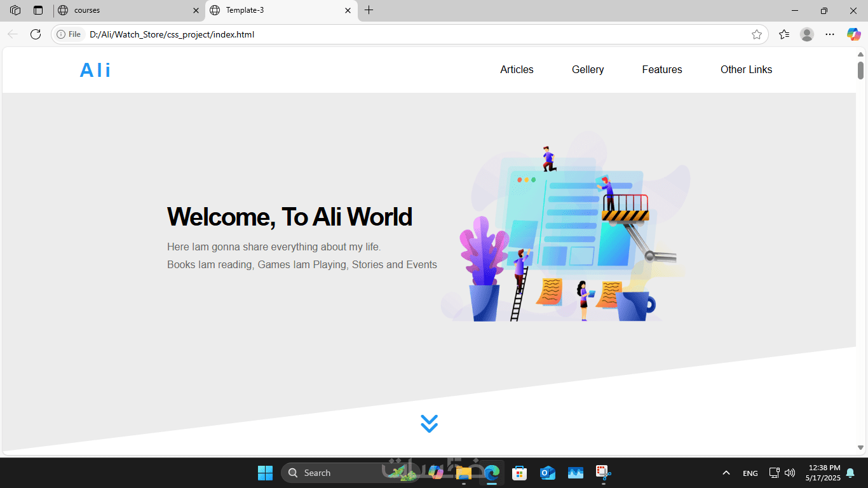Open Outlook from the taskbar
This screenshot has width=868, height=488.
click(548, 473)
